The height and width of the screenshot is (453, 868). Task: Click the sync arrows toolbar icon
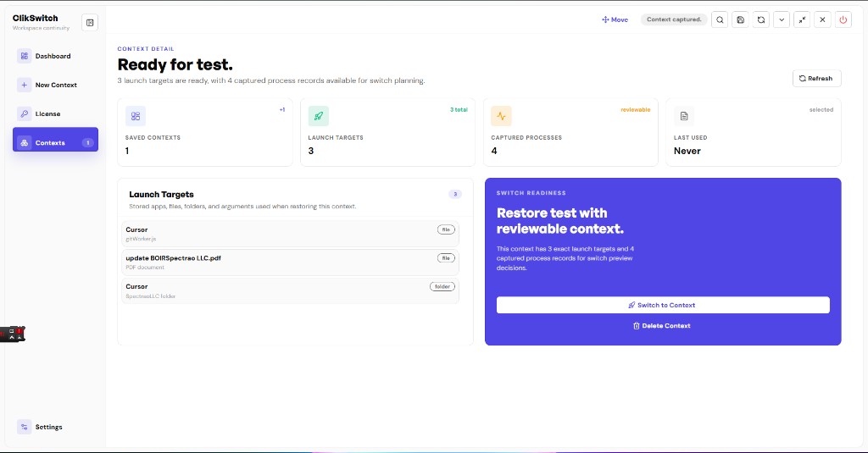[x=761, y=19]
